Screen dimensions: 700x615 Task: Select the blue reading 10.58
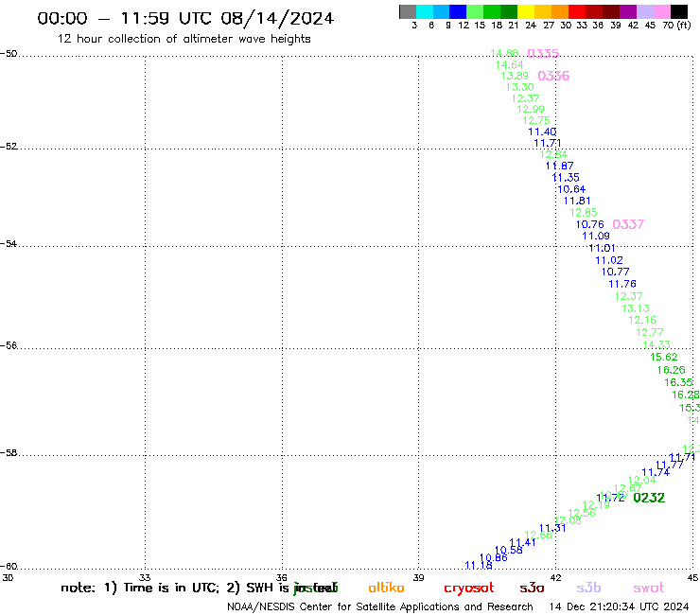pyautogui.click(x=509, y=551)
